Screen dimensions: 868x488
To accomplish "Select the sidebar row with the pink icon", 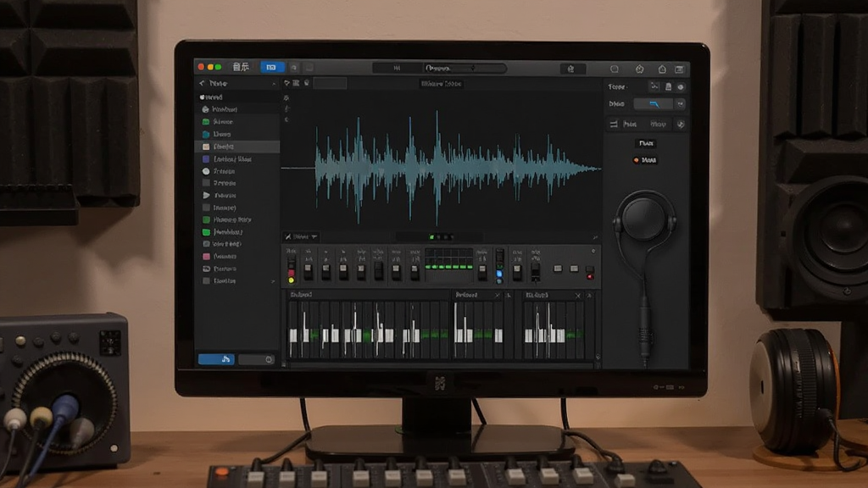I will (x=237, y=256).
